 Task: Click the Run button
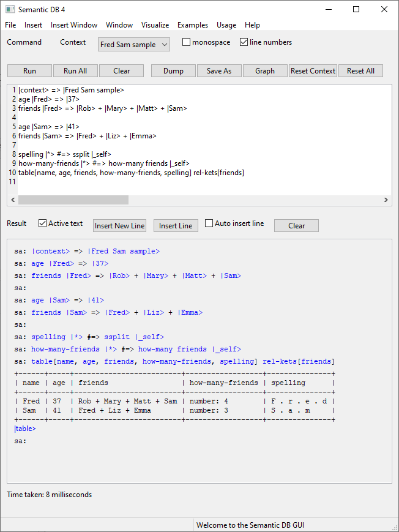[x=29, y=71]
